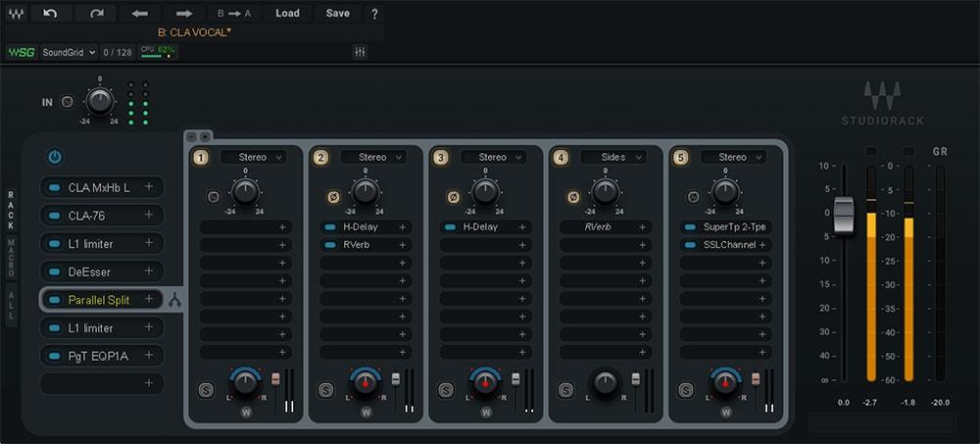Click the IN gain knob
The height and width of the screenshot is (444, 980).
point(99,101)
